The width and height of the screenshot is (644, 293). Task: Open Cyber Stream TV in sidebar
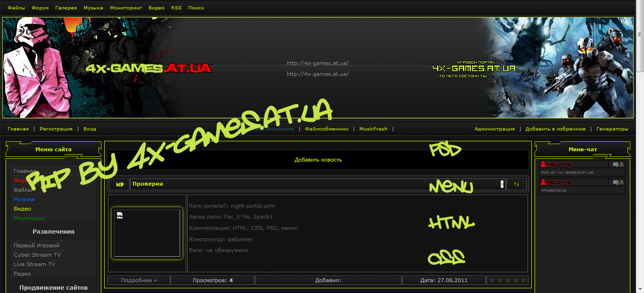(x=37, y=255)
